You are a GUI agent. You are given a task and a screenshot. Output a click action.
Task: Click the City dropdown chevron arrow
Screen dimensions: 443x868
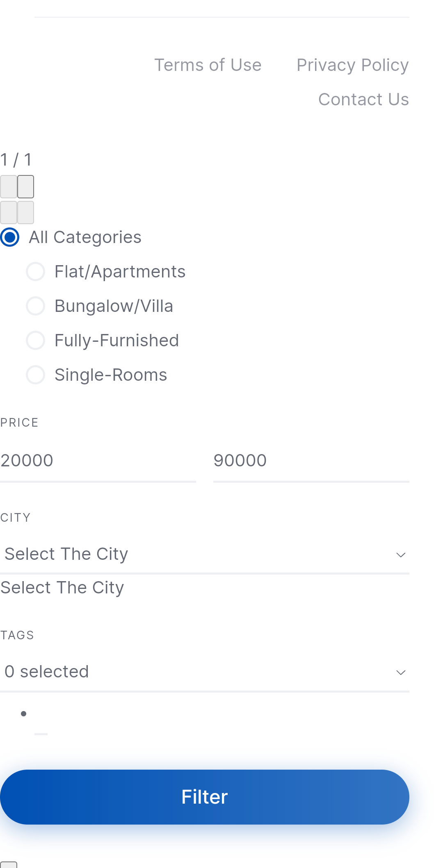point(401,555)
